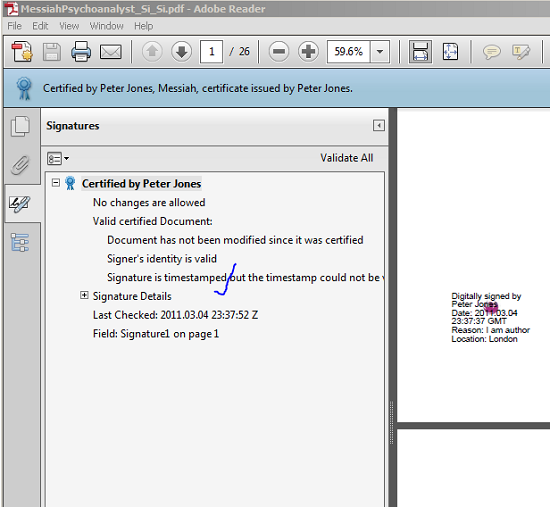Select 'Signer's identity is valid' line
Image resolution: width=550 pixels, height=507 pixels.
(162, 259)
